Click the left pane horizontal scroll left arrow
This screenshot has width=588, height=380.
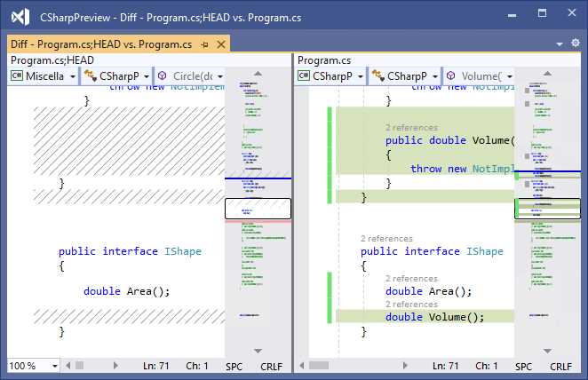click(x=68, y=366)
